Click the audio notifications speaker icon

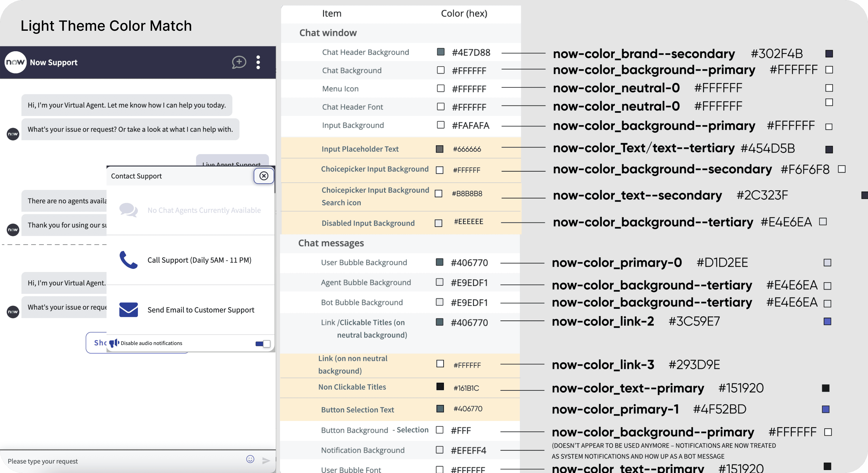coord(114,343)
